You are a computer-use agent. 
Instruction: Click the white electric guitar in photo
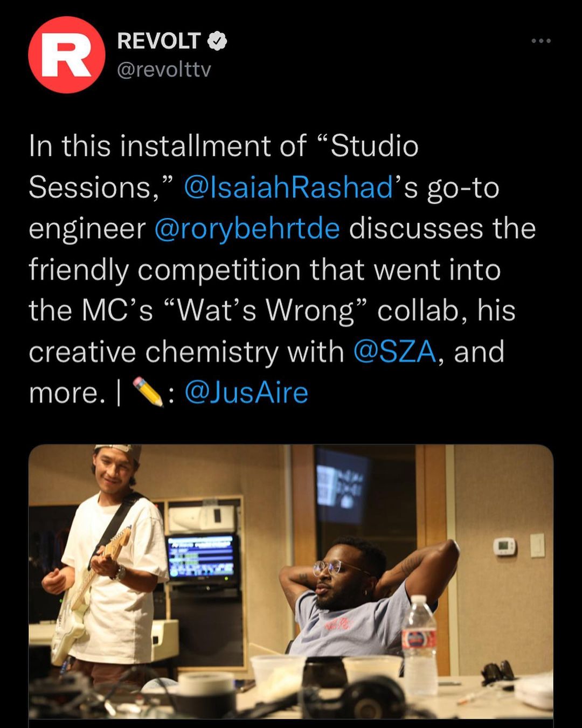coord(81,604)
